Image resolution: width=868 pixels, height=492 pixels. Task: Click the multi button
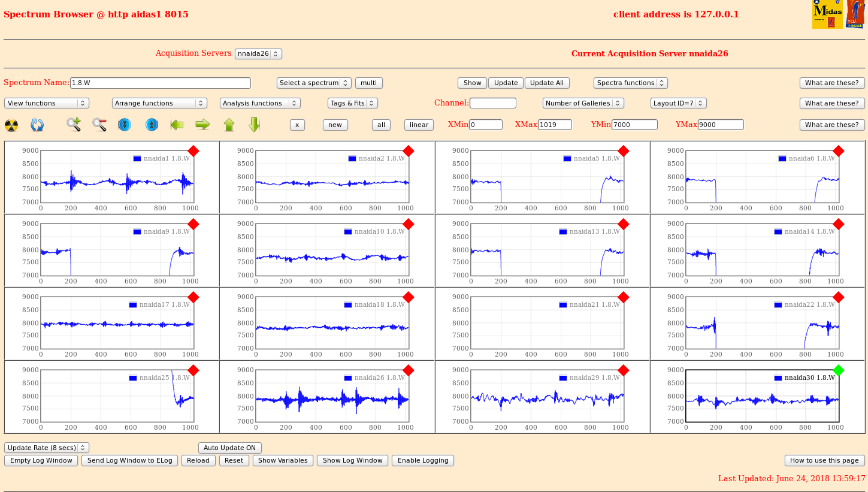pyautogui.click(x=369, y=83)
